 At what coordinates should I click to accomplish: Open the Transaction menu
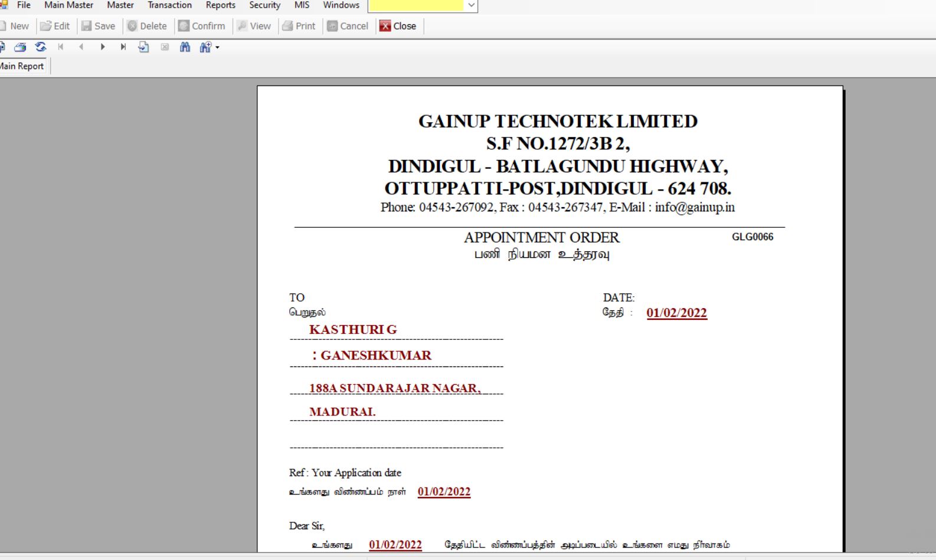pos(169,5)
